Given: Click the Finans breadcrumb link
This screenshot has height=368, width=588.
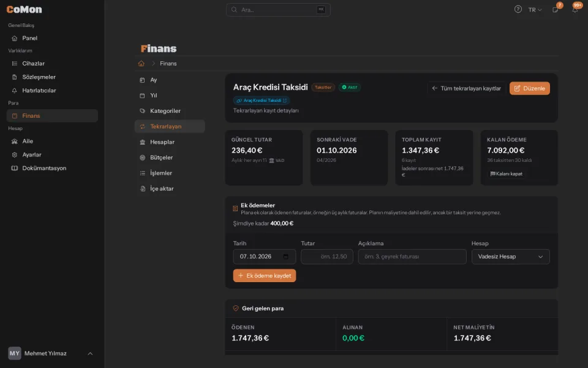Looking at the screenshot, I should point(168,63).
